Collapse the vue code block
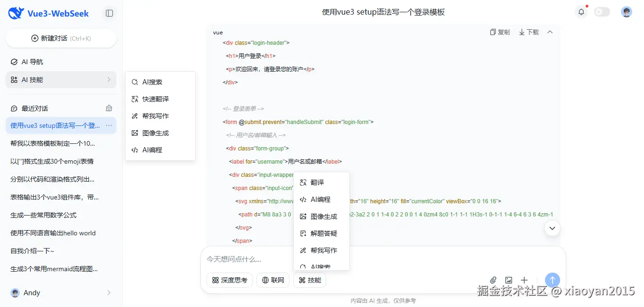The width and height of the screenshot is (644, 307). (550, 32)
